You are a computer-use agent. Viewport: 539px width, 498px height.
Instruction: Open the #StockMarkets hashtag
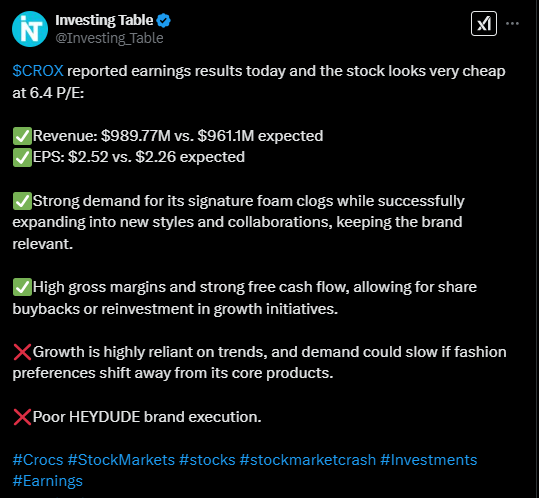(121, 460)
